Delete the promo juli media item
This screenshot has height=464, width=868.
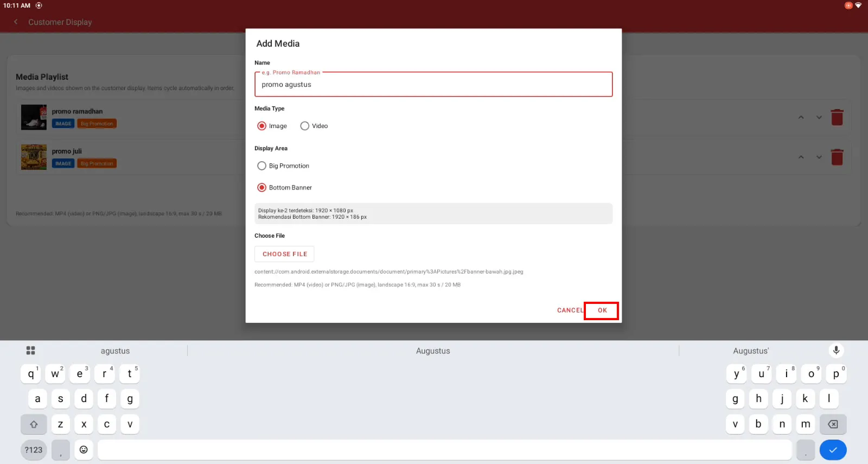point(837,157)
